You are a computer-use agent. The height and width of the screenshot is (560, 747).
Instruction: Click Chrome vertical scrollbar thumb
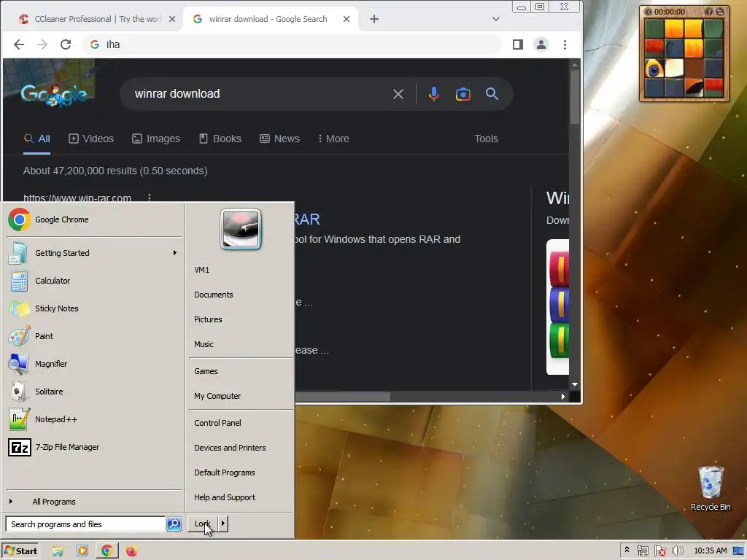pyautogui.click(x=575, y=96)
